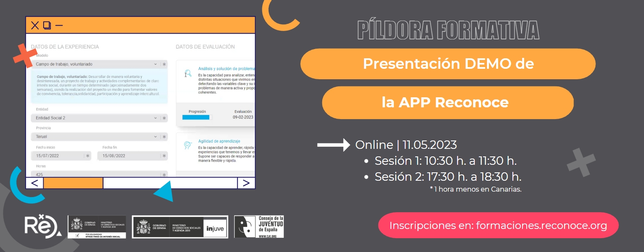
Task: Click the asterisk beside the Provincia field
Action: 164,137
